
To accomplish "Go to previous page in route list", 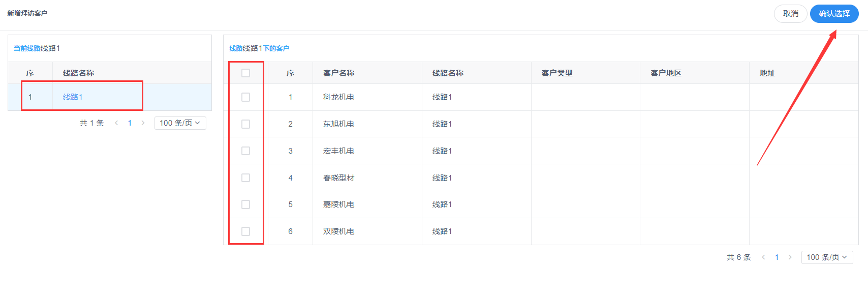I will coord(116,123).
